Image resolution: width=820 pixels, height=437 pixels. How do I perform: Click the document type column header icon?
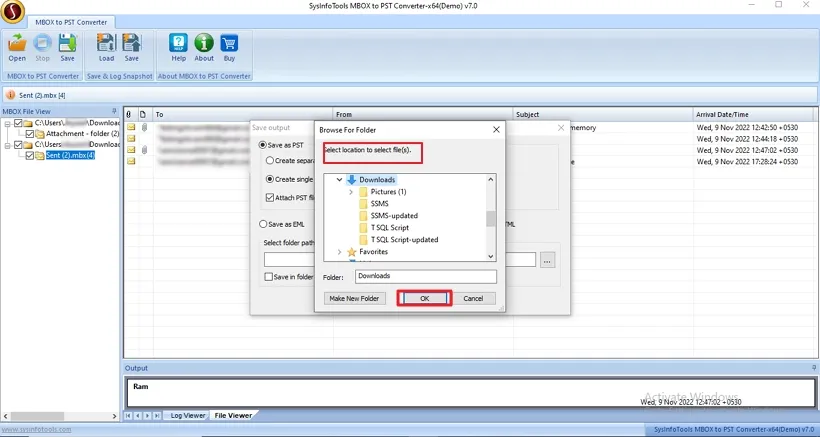[x=142, y=114]
